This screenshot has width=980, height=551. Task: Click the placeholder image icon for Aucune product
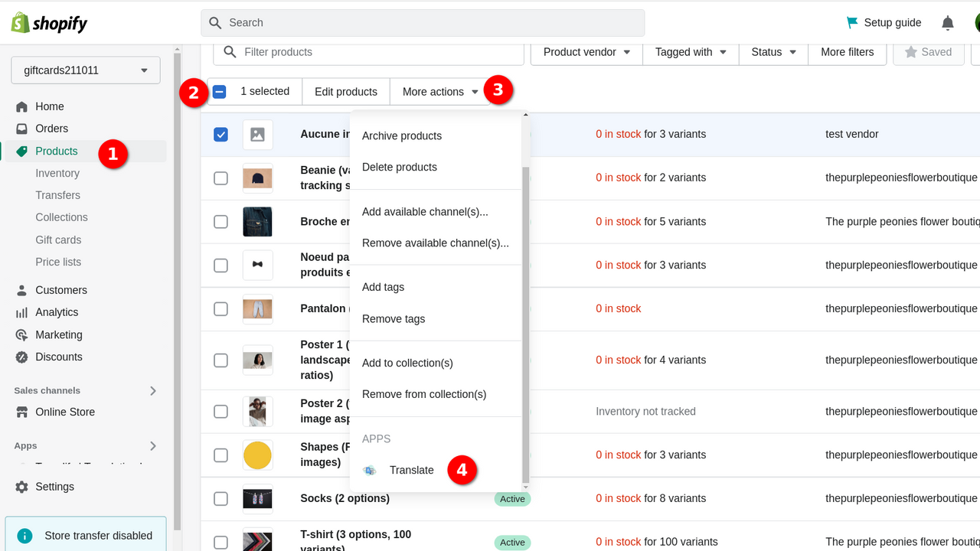tap(258, 134)
